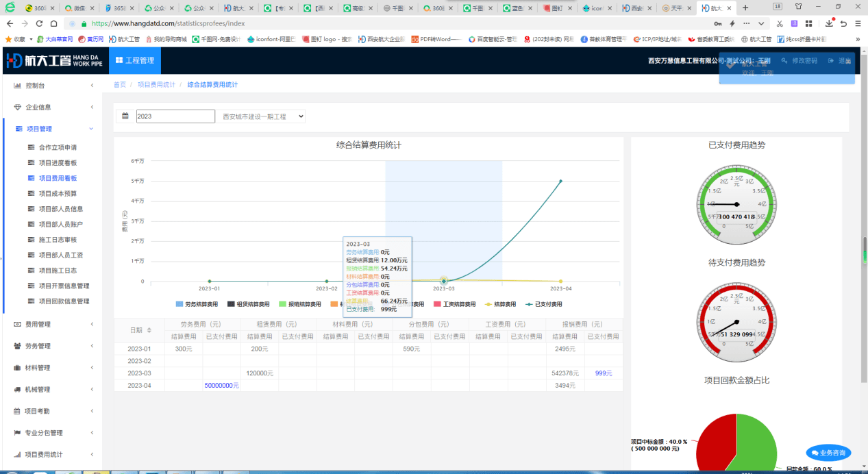Viewport: 868px width, 474px height.
Task: Click the 业务咨询 chat button
Action: 828,453
